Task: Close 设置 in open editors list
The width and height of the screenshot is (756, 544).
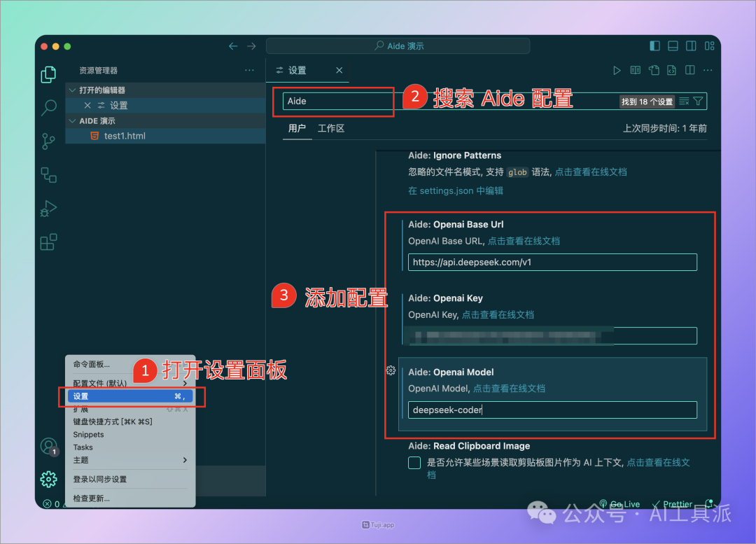Action: click(87, 105)
